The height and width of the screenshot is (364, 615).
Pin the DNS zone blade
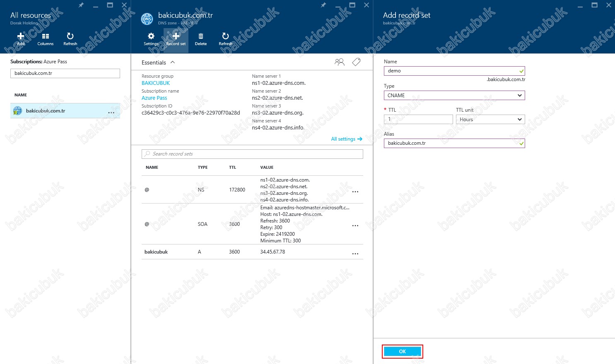coord(323,5)
